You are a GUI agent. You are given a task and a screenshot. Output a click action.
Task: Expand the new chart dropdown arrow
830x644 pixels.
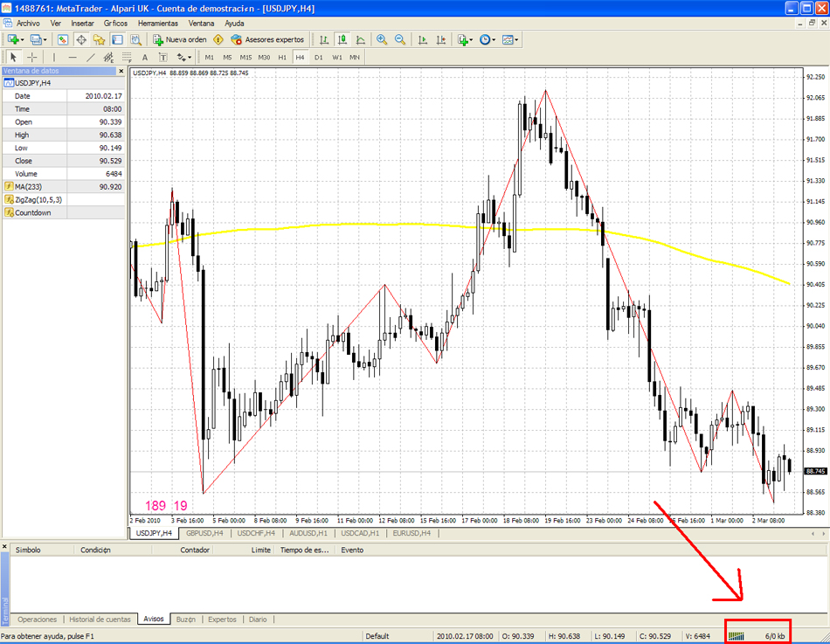[x=24, y=39]
